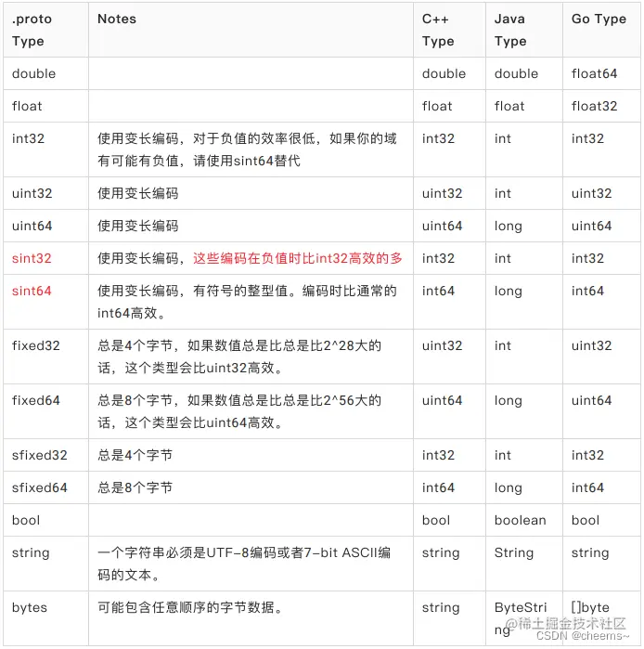This screenshot has width=644, height=649.
Task: Select "int32" in the .proto Type column
Action: 28,138
